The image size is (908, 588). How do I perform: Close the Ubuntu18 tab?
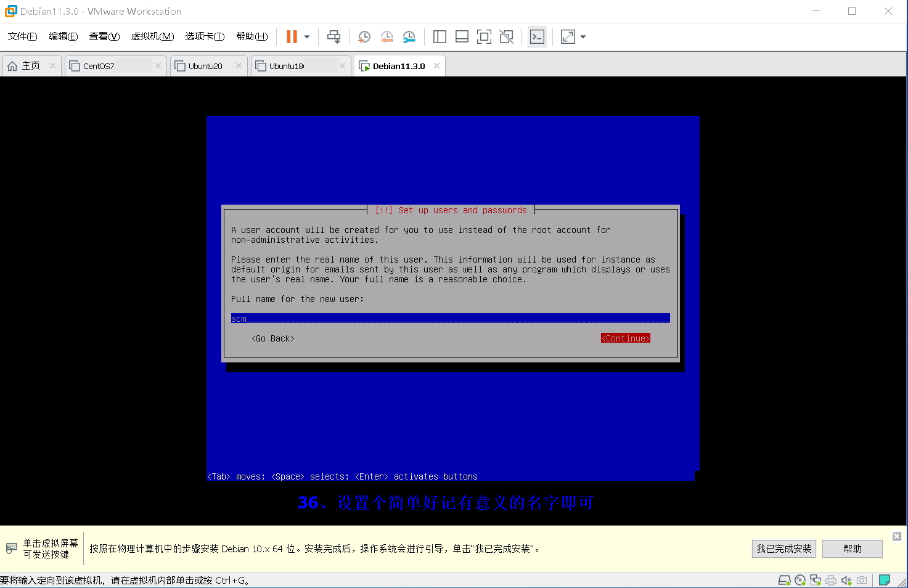coord(342,66)
